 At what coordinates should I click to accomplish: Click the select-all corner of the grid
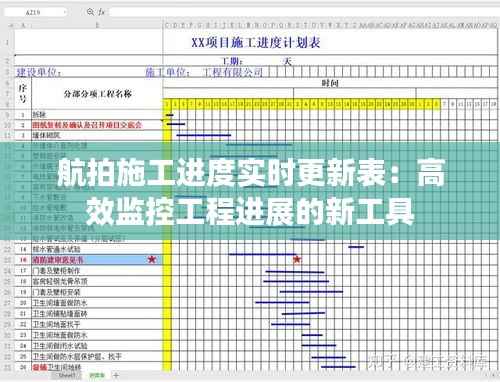10,25
